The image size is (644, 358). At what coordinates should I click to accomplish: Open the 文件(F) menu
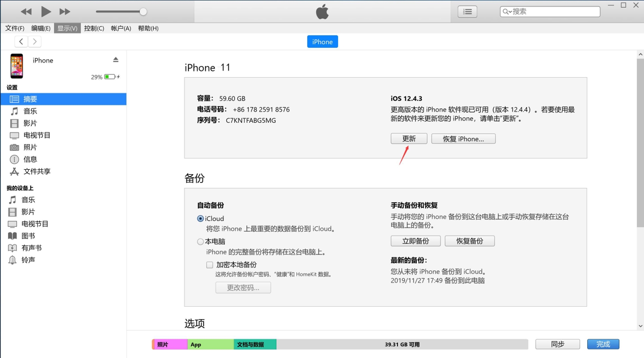click(x=15, y=28)
